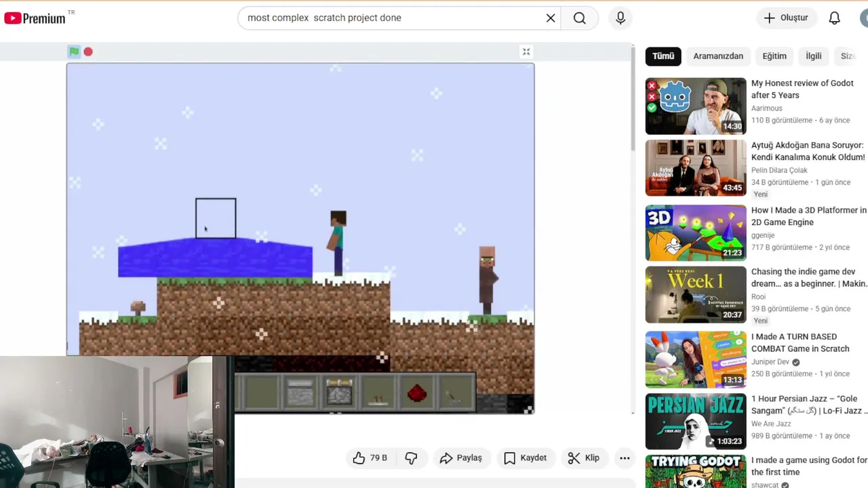Click title 'I made a game using Godot for the first time'
The image size is (868, 488).
coord(809,466)
